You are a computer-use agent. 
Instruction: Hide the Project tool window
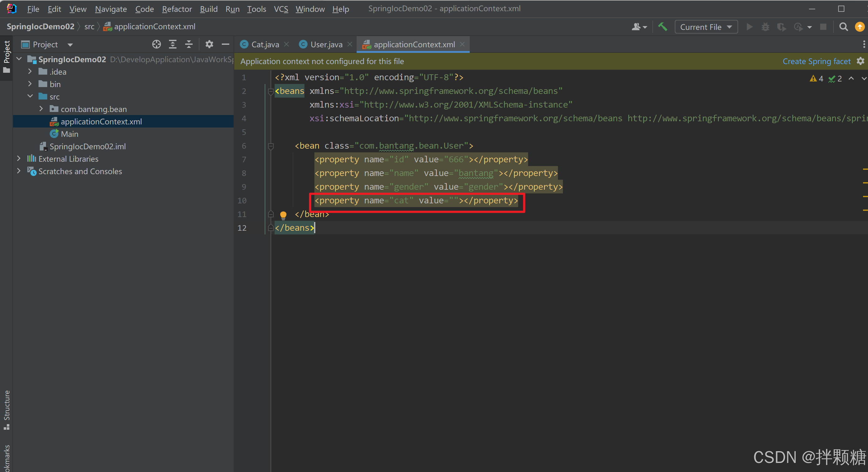tap(226, 44)
